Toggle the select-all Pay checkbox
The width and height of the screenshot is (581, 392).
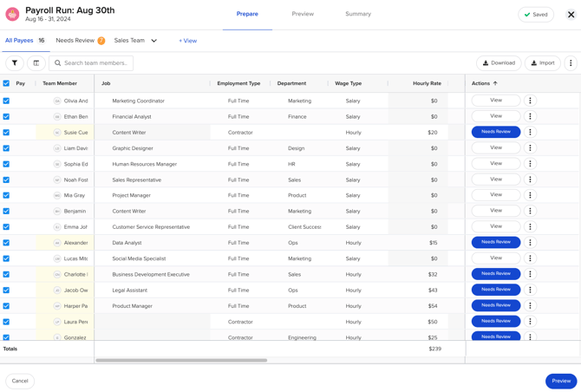point(6,84)
